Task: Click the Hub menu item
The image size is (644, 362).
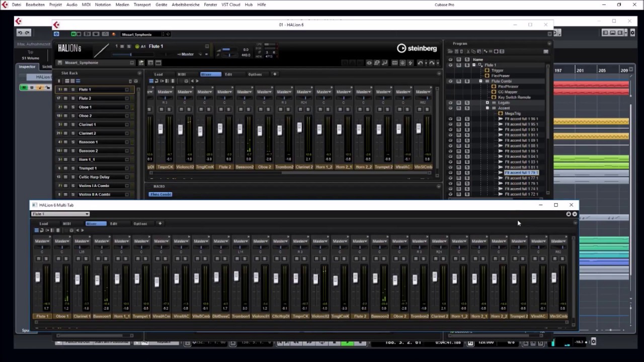Action: (x=249, y=5)
